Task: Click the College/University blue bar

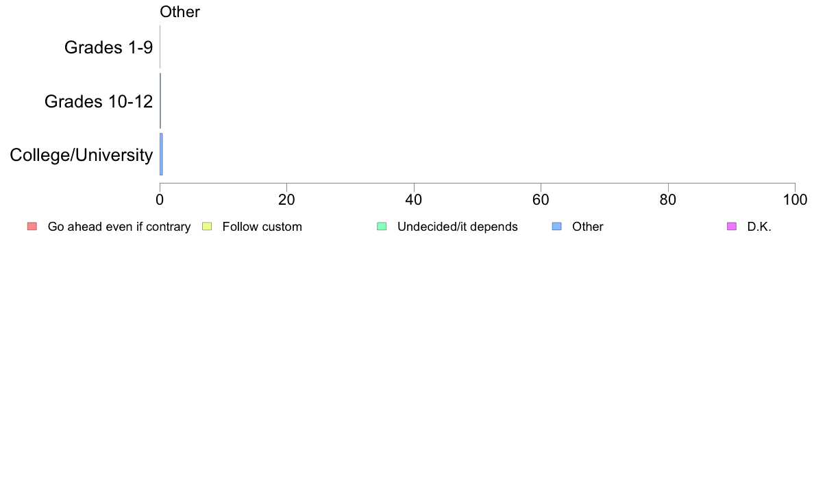Action: [161, 154]
